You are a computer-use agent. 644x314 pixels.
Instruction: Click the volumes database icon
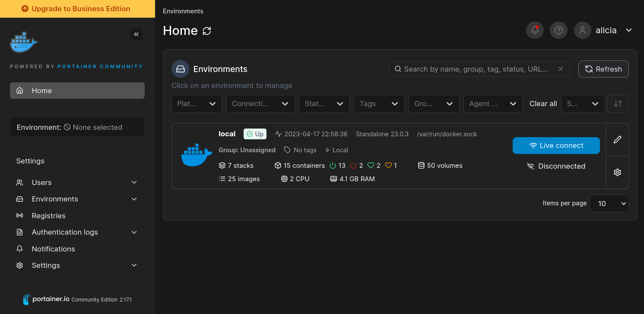click(421, 166)
